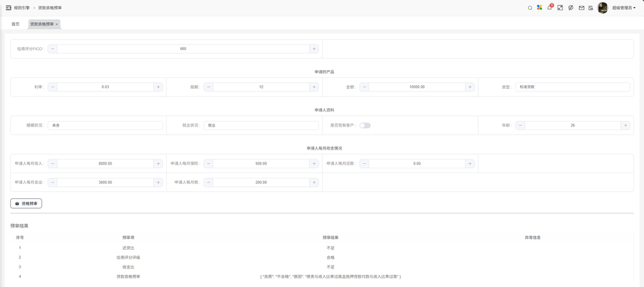Click the 申请人每月收入 input field
This screenshot has height=287, width=644.
[x=105, y=164]
